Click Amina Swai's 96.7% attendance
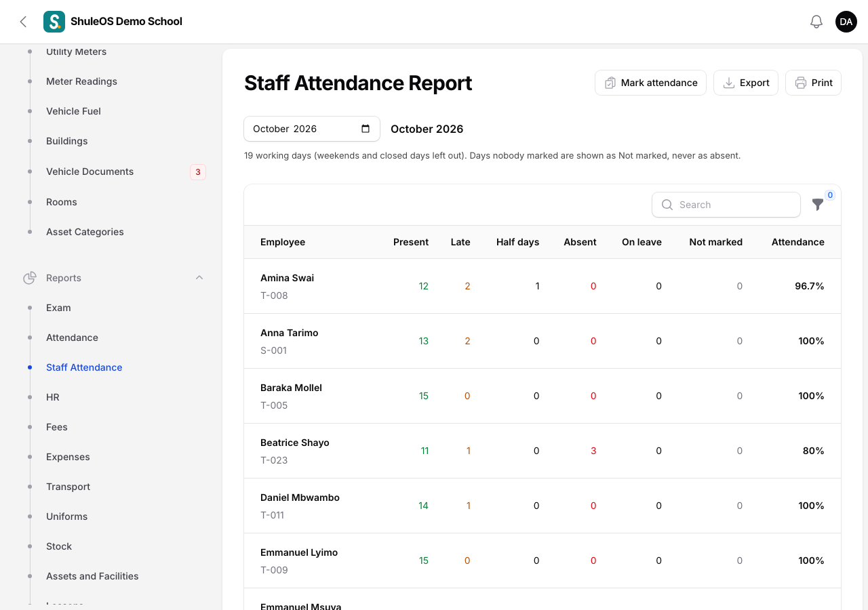This screenshot has width=868, height=610. 809,286
